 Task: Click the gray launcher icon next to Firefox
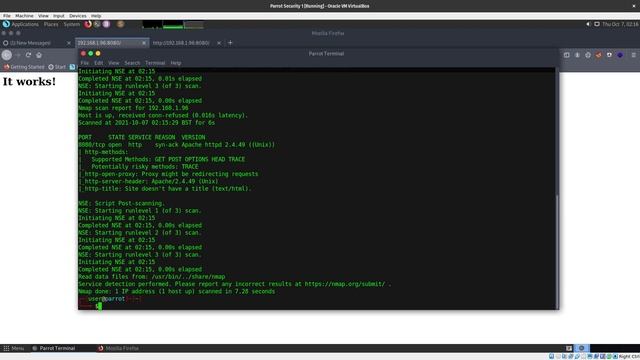coord(97,24)
